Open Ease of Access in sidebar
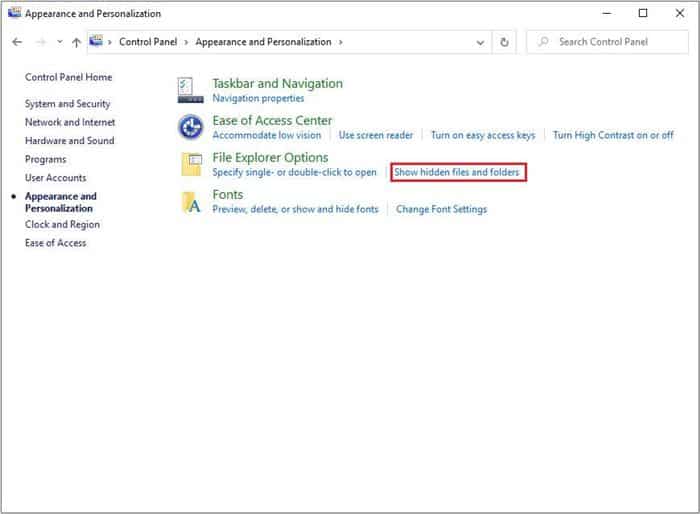This screenshot has height=514, width=700. point(55,243)
